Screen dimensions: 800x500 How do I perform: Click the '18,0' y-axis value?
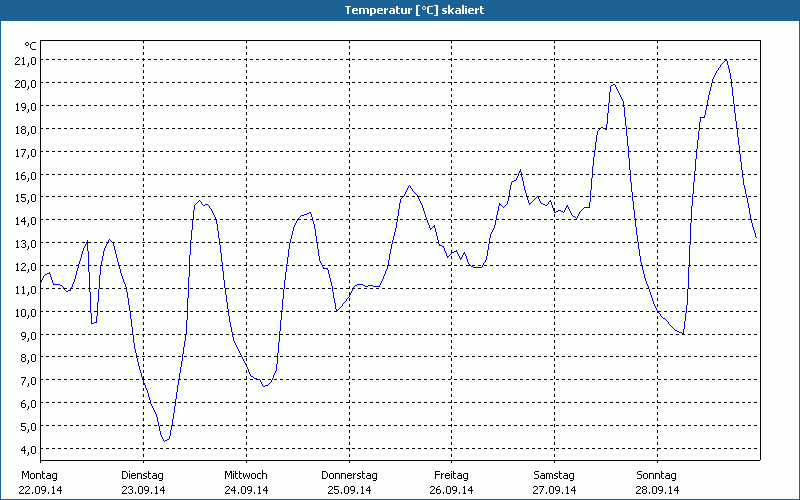coord(27,130)
